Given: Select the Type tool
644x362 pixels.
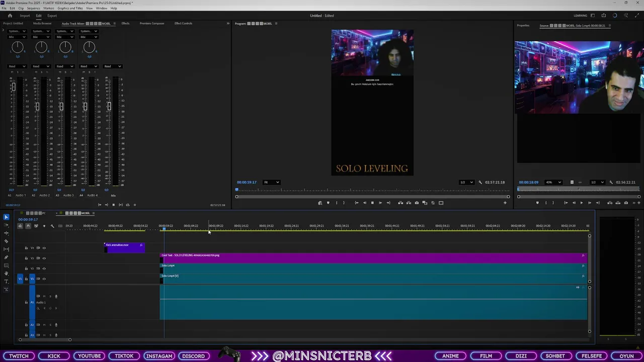Looking at the screenshot, I should pos(6,282).
